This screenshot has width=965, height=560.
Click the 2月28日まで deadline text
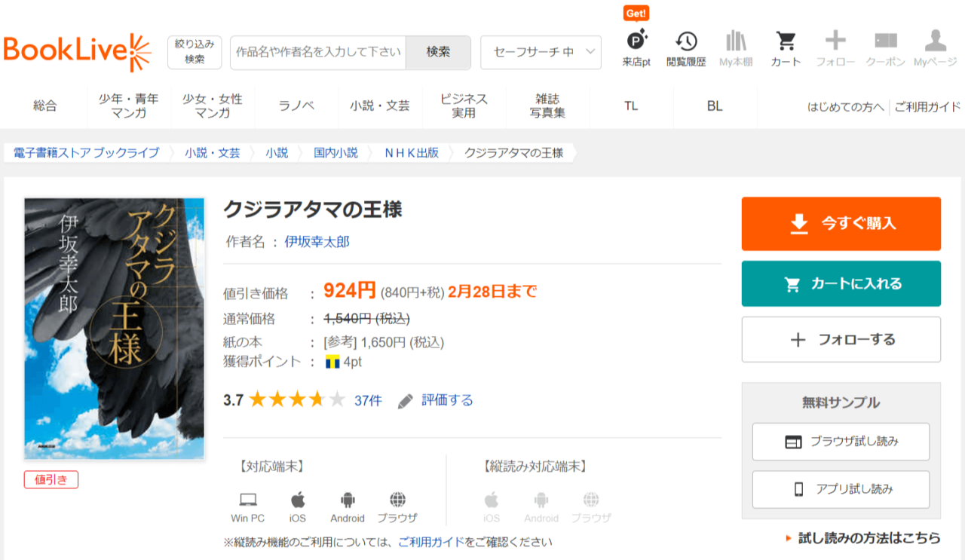click(492, 292)
